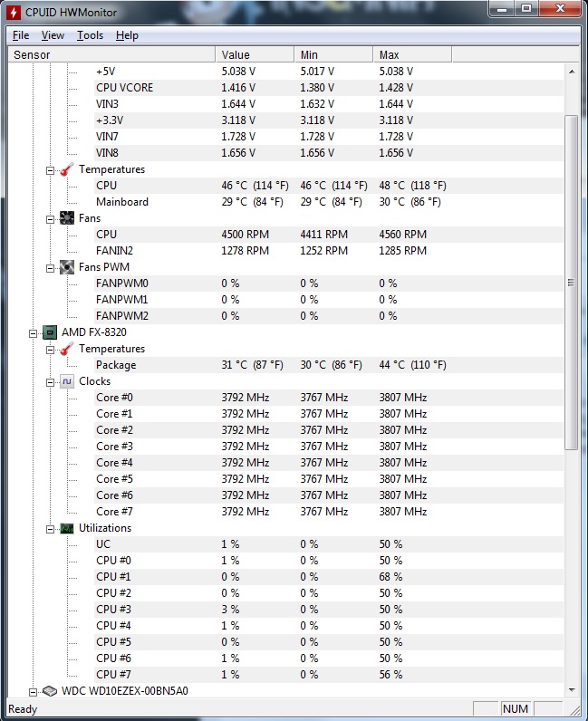Click the Fans PWM fan icon
Screen dimensions: 588x721
coord(67,267)
